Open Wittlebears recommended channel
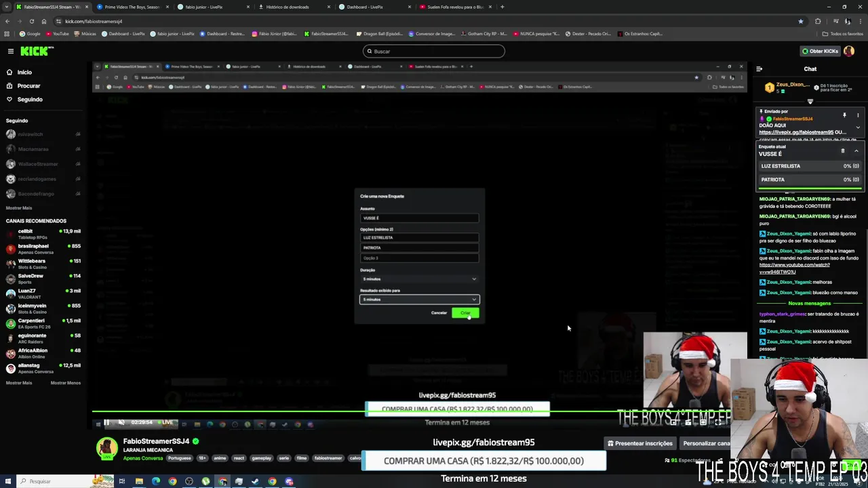The height and width of the screenshot is (488, 868). pos(43,264)
